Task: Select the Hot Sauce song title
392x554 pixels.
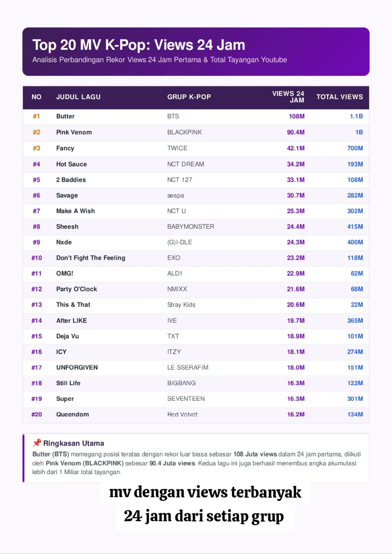Action: tap(72, 164)
